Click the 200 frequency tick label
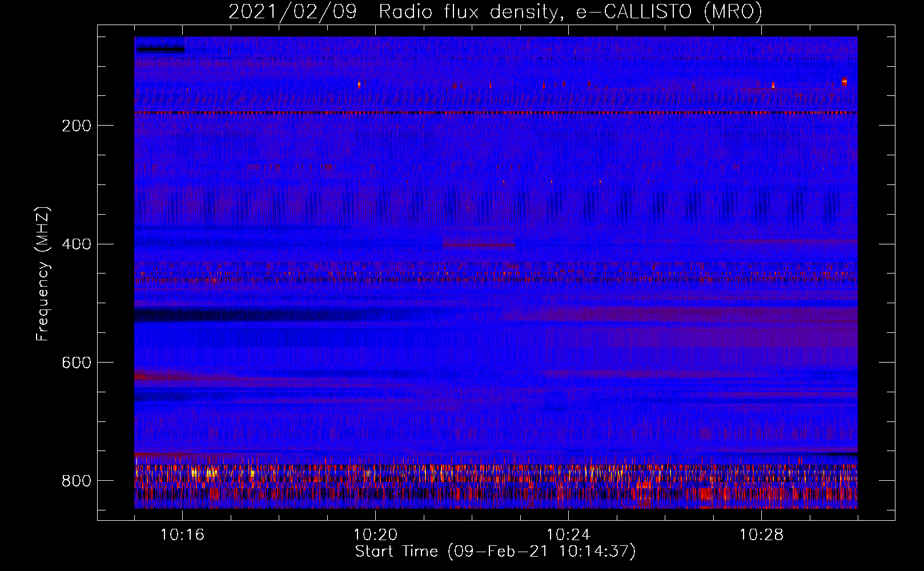 click(x=77, y=126)
